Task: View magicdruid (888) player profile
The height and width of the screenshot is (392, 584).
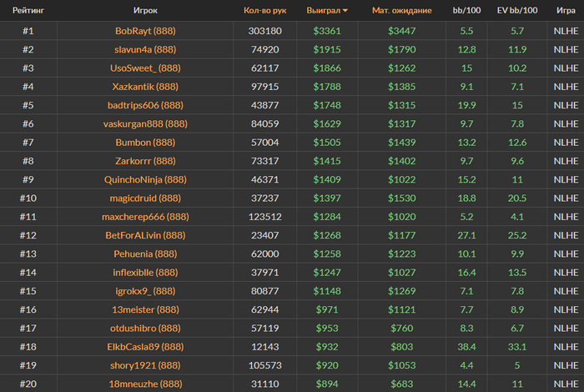Action: tap(145, 198)
